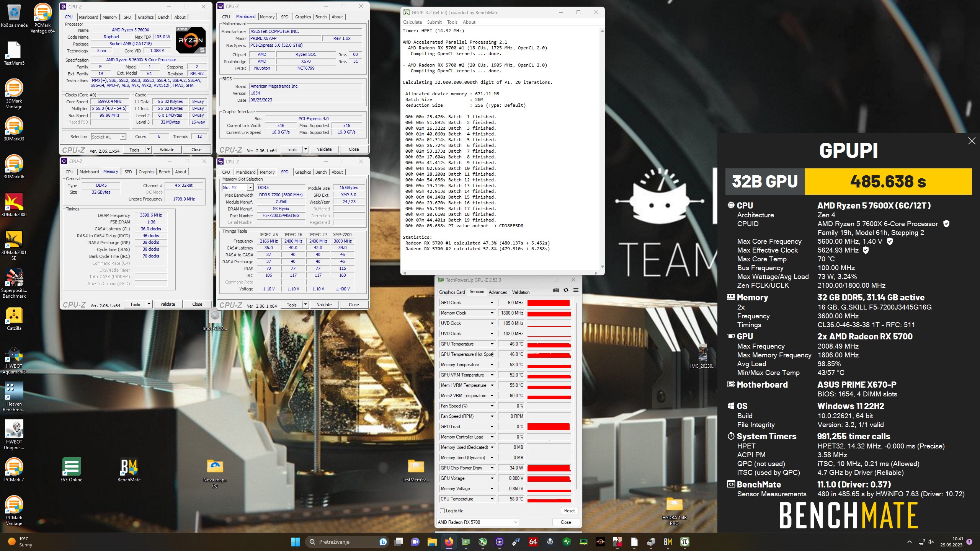
Task: Expand the Fan Speed (RPM) sensor dropdown
Action: 492,416
